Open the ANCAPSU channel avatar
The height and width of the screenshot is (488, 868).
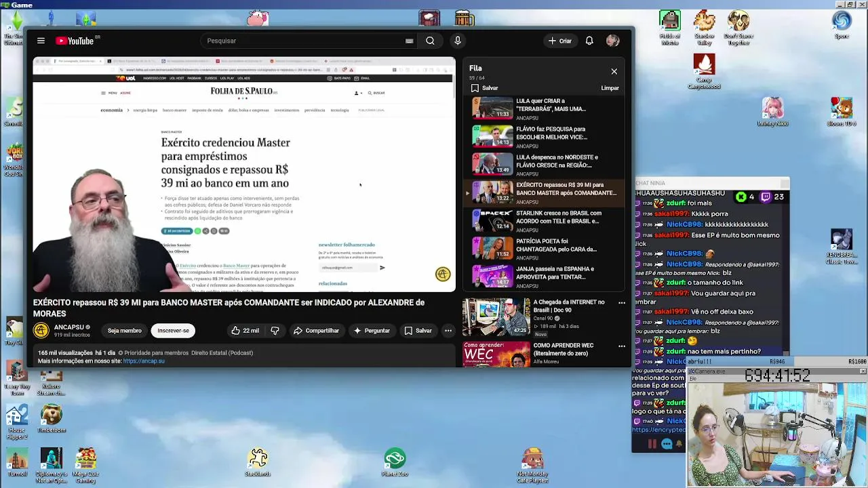tap(41, 330)
